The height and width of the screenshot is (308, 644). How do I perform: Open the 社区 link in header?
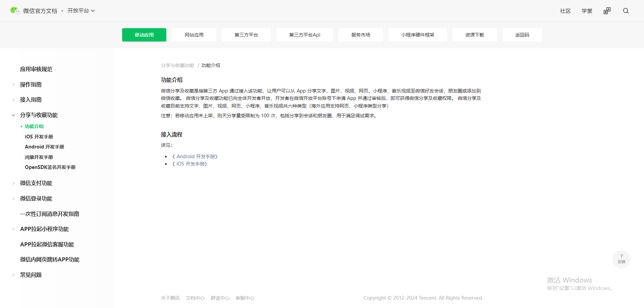(x=566, y=11)
